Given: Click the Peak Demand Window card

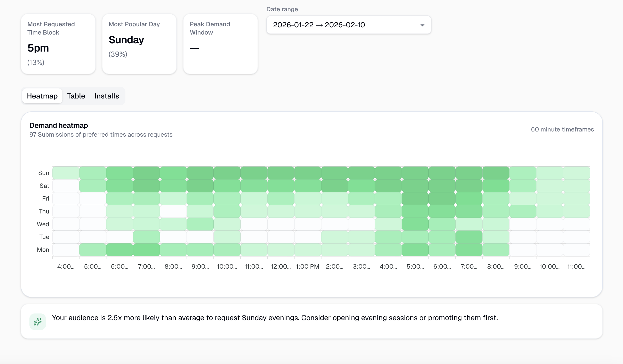Looking at the screenshot, I should 220,44.
